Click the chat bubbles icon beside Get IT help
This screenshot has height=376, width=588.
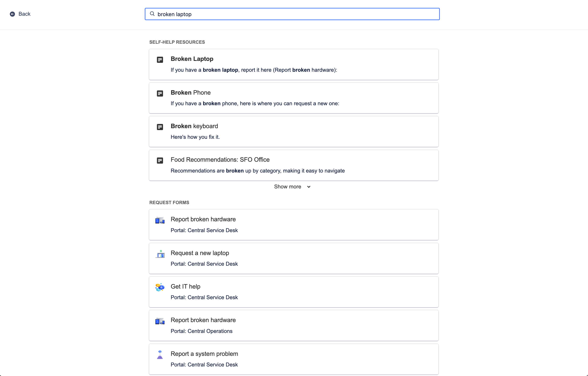click(x=160, y=287)
